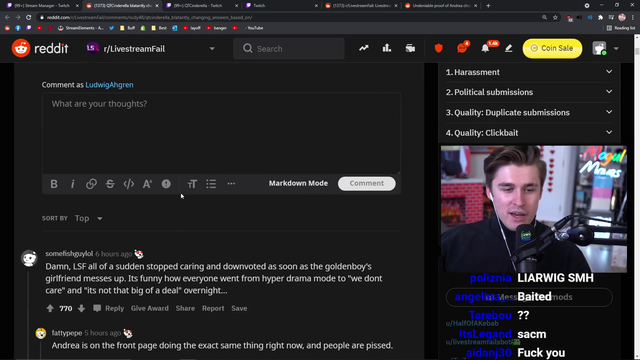This screenshot has width=640, height=360.
Task: Apply strikethrough formatting in editor
Action: pos(110,184)
